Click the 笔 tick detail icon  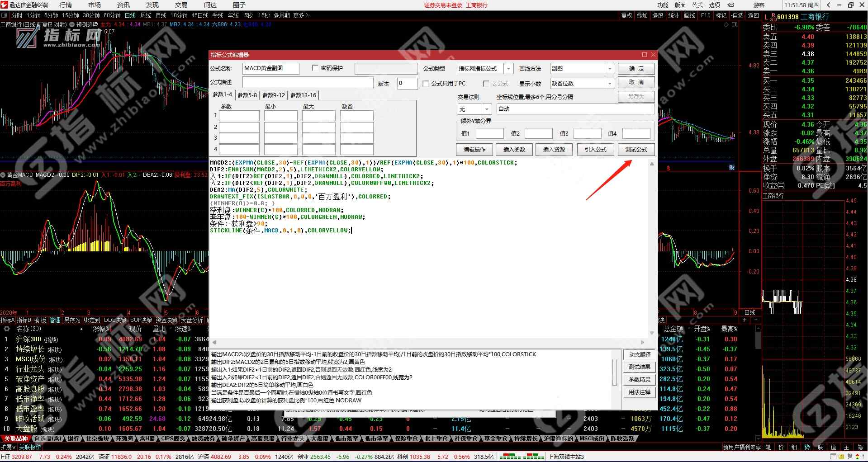768,447
